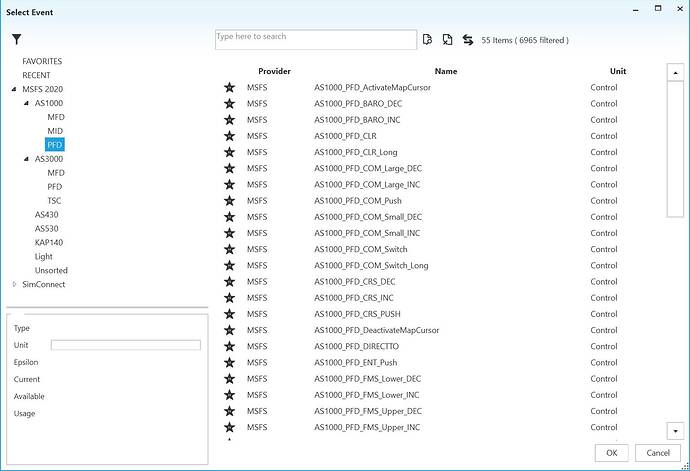Select the highlighted PFD under AS1000
The height and width of the screenshot is (471, 690).
(55, 145)
